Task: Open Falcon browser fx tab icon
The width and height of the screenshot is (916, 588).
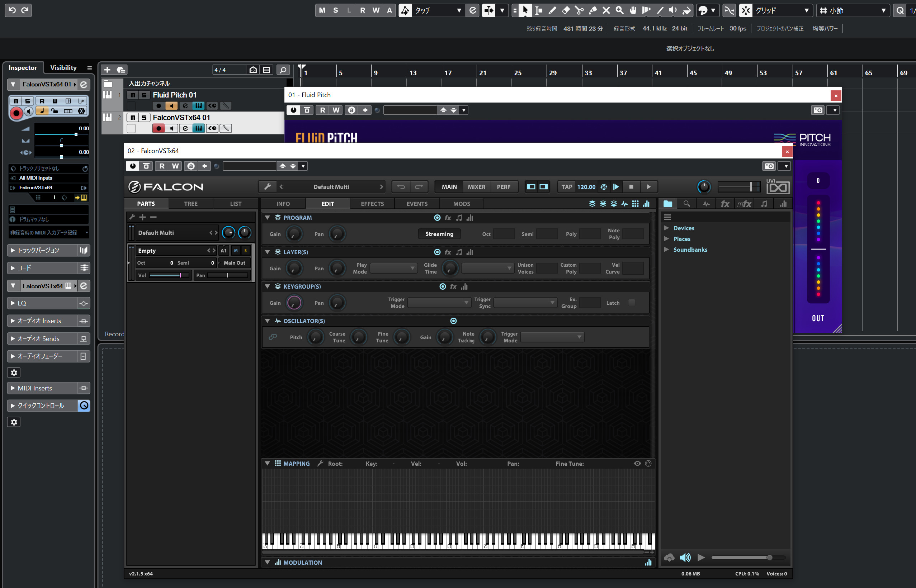Action: coord(725,204)
